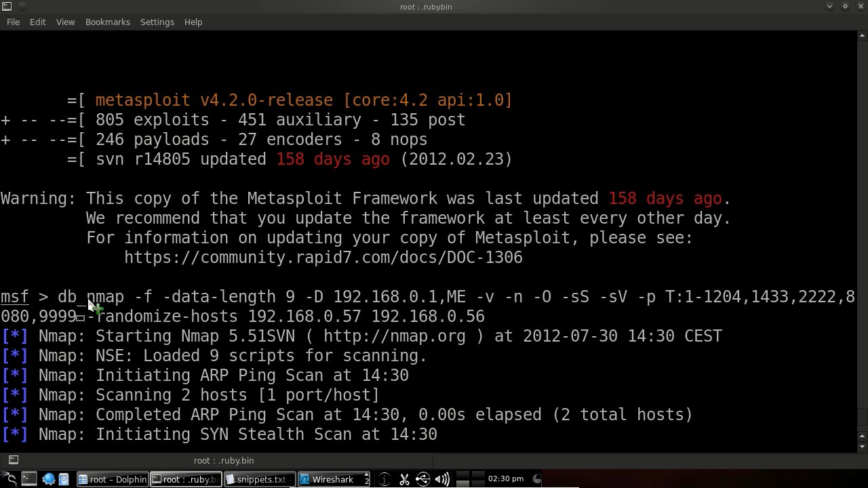Click the info notification tray icon
The height and width of the screenshot is (488, 868).
pyautogui.click(x=384, y=479)
